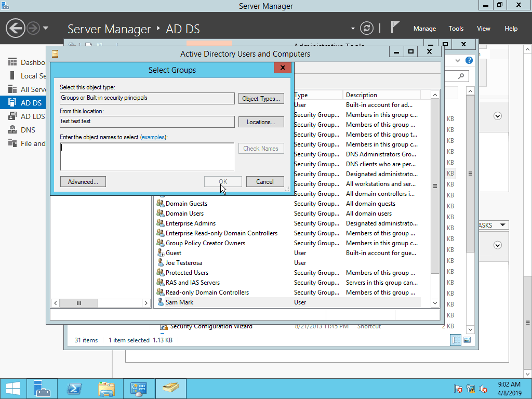Click the Enterprise Admins group icon
Image resolution: width=532 pixels, height=399 pixels.
[161, 223]
